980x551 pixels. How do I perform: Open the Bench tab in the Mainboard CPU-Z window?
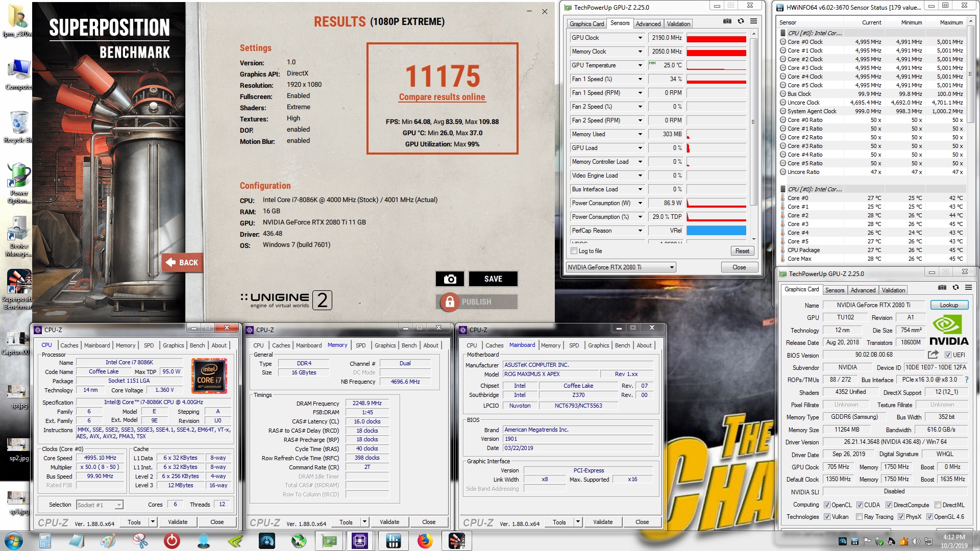622,345
